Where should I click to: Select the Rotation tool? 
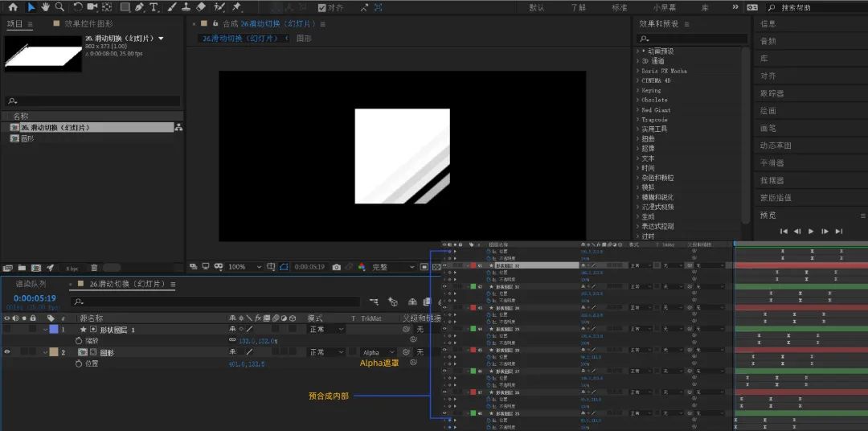point(77,7)
